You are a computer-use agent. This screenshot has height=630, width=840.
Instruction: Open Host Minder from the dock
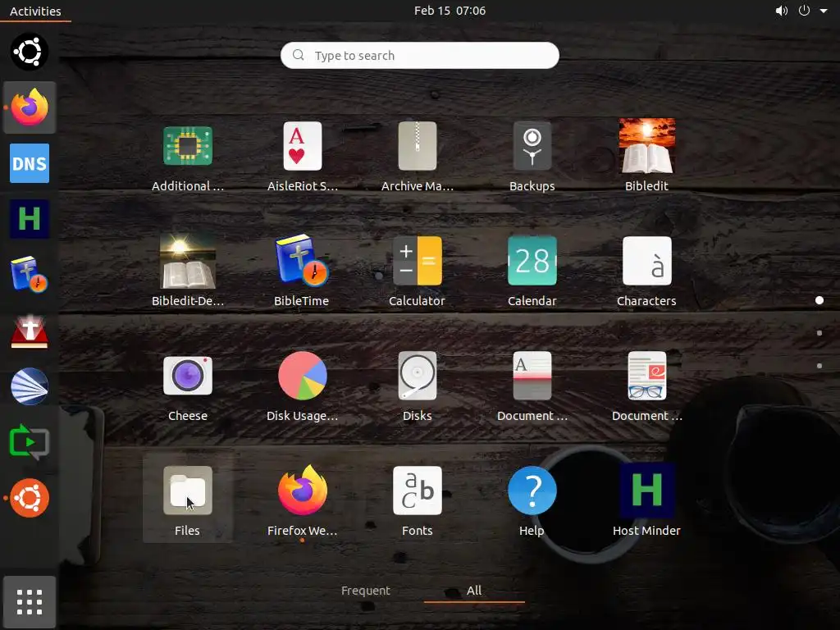point(30,219)
